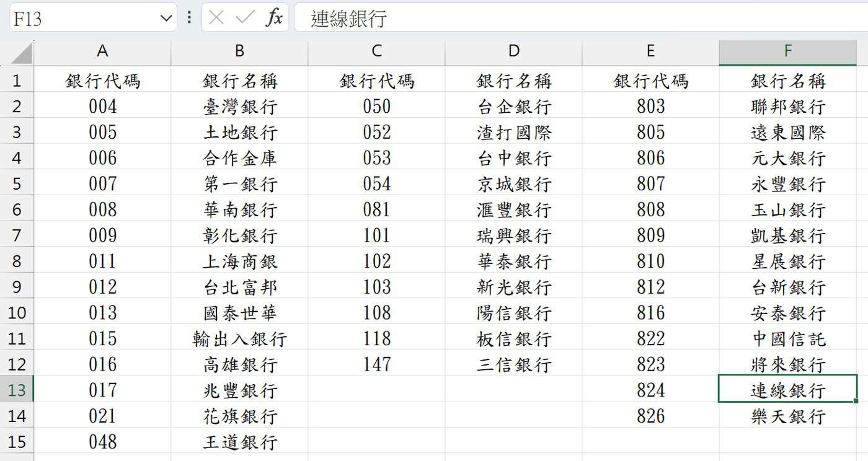Click cell with 土地銀行

(x=239, y=132)
